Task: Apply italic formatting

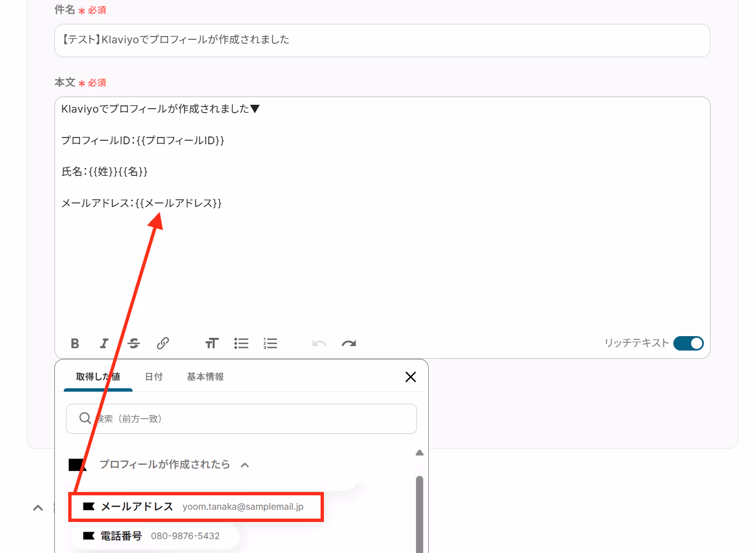Action: (x=104, y=343)
